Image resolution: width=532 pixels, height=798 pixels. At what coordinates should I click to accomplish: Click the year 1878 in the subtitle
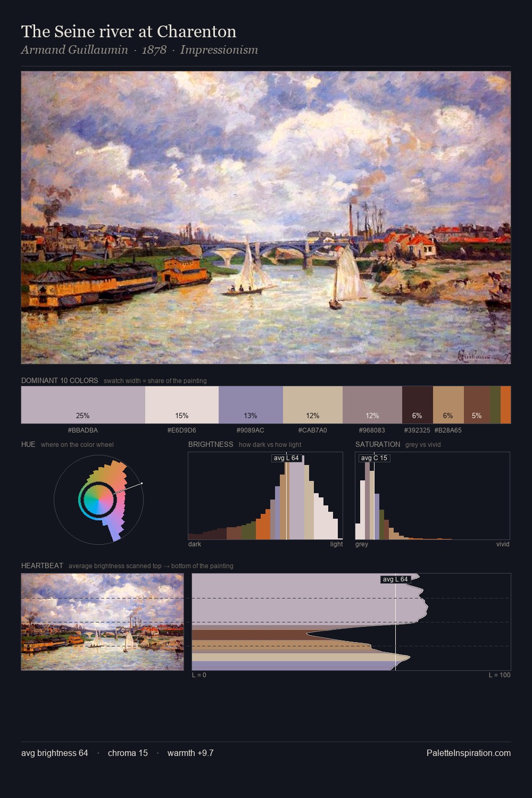[x=154, y=50]
